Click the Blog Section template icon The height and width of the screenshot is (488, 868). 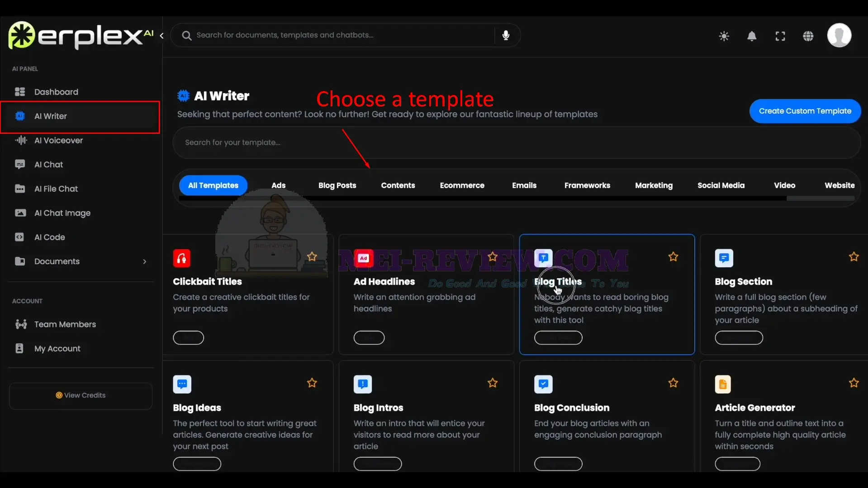(724, 258)
